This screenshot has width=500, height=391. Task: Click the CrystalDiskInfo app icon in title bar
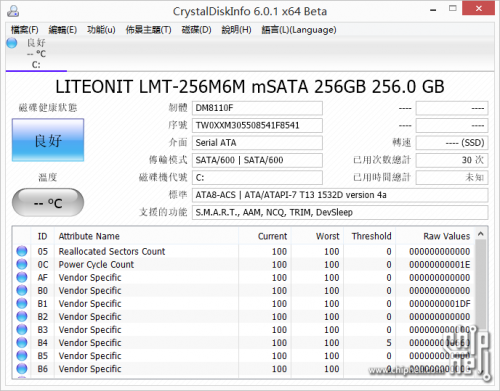coord(13,11)
